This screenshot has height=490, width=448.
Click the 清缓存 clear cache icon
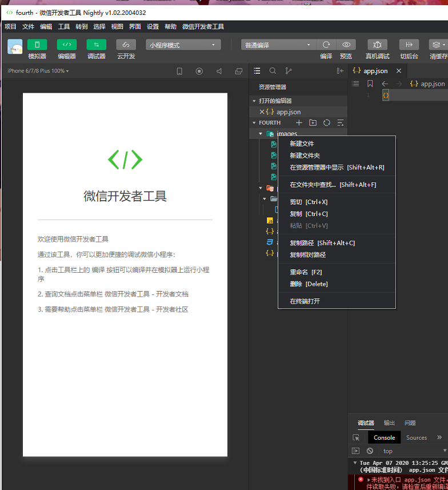[438, 45]
